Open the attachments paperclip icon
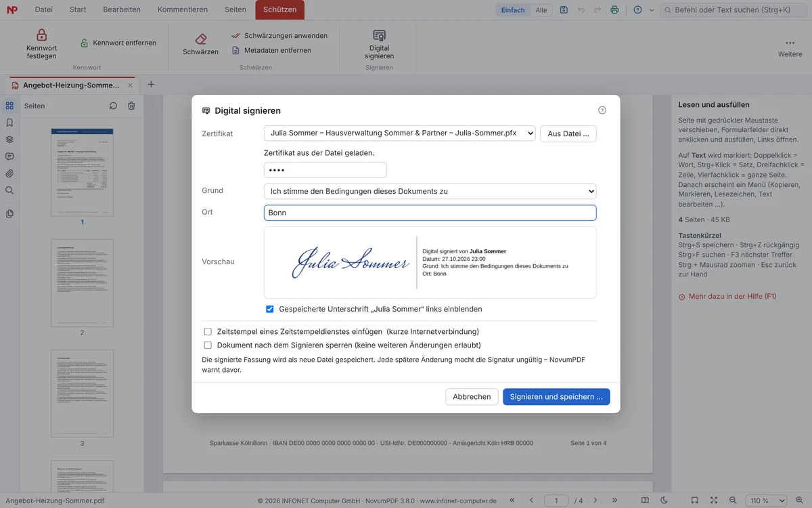 coord(9,173)
